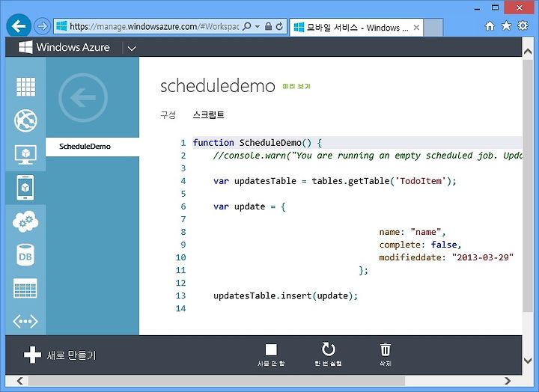Click the name: "name" code line
539x392 pixels.
tap(412, 232)
